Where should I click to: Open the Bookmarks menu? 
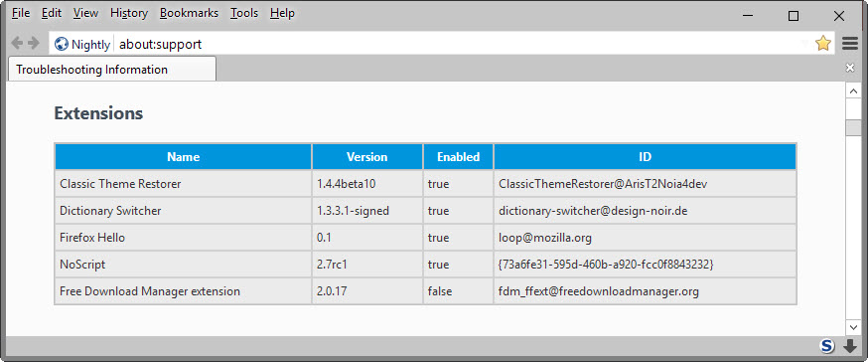(189, 13)
